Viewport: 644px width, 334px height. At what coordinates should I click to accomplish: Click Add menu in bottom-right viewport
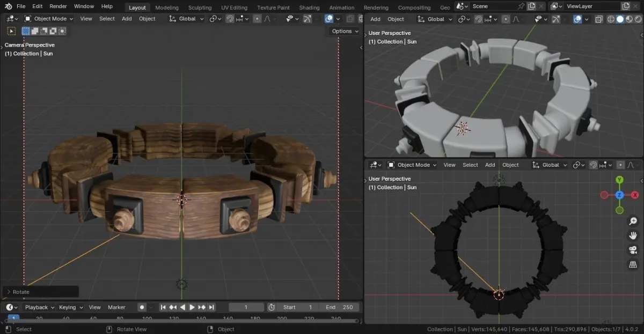coord(490,165)
